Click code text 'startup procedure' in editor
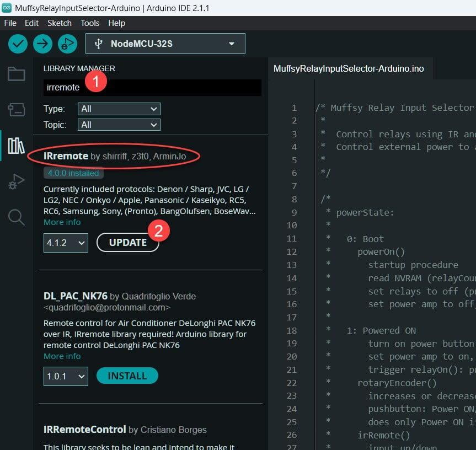This screenshot has height=450, width=476. [x=413, y=265]
